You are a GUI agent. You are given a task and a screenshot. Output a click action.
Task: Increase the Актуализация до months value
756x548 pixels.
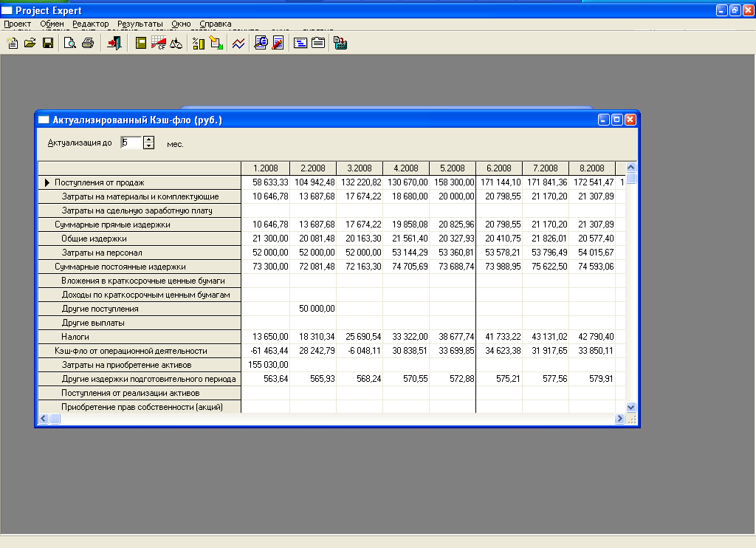coord(148,140)
